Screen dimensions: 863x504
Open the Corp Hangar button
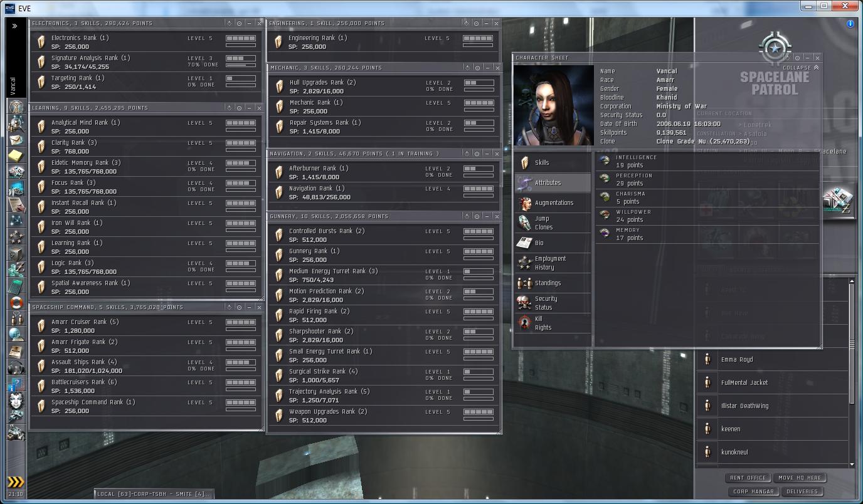(x=753, y=491)
